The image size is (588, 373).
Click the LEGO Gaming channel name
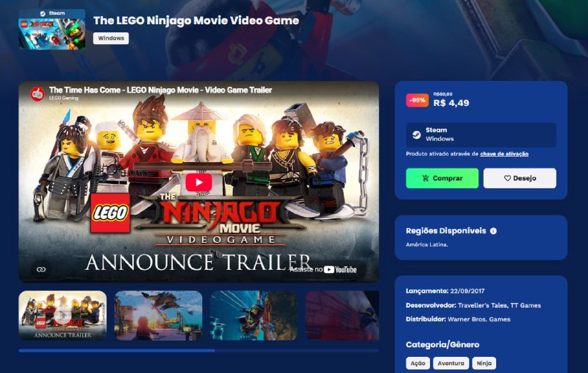pos(64,98)
